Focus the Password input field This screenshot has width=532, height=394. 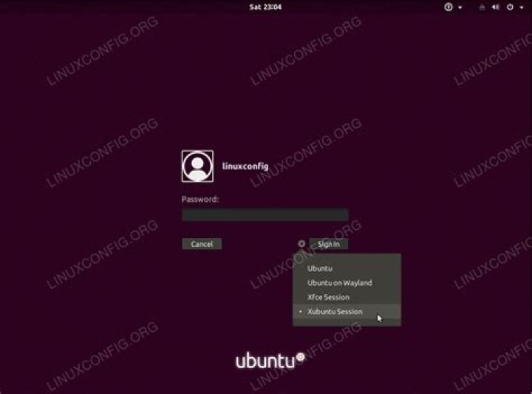pyautogui.click(x=265, y=214)
